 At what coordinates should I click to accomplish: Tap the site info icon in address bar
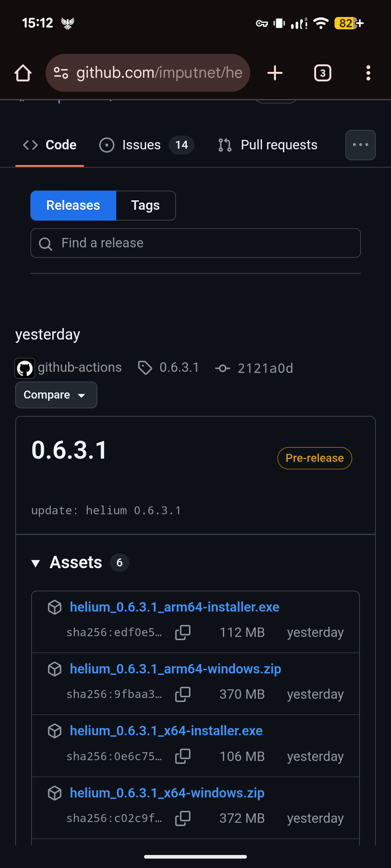click(61, 73)
